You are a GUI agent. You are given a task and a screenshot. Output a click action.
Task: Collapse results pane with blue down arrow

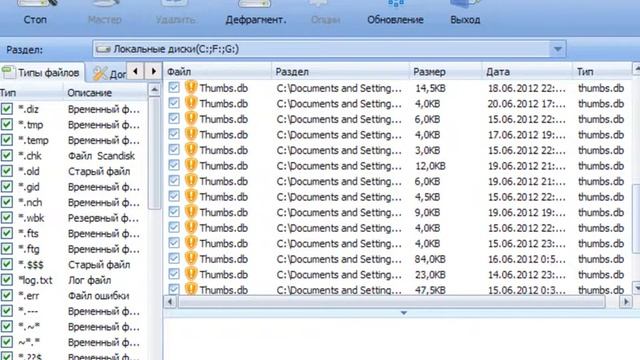point(404,313)
